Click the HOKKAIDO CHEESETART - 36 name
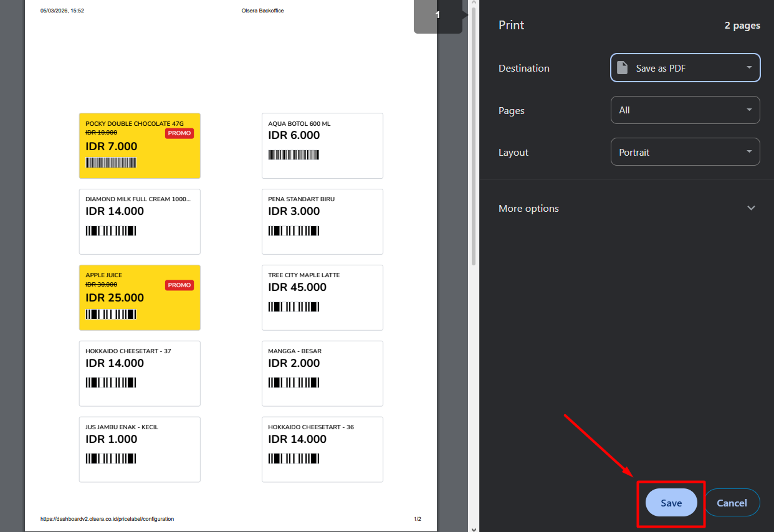 [x=311, y=427]
